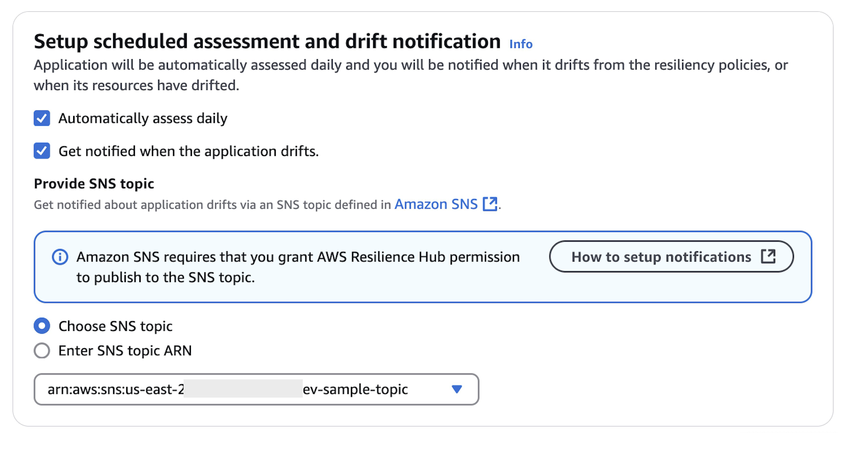Click the empty radio circle beside Enter SNS topic ARN
Screen dimensions: 868x465
tap(42, 350)
